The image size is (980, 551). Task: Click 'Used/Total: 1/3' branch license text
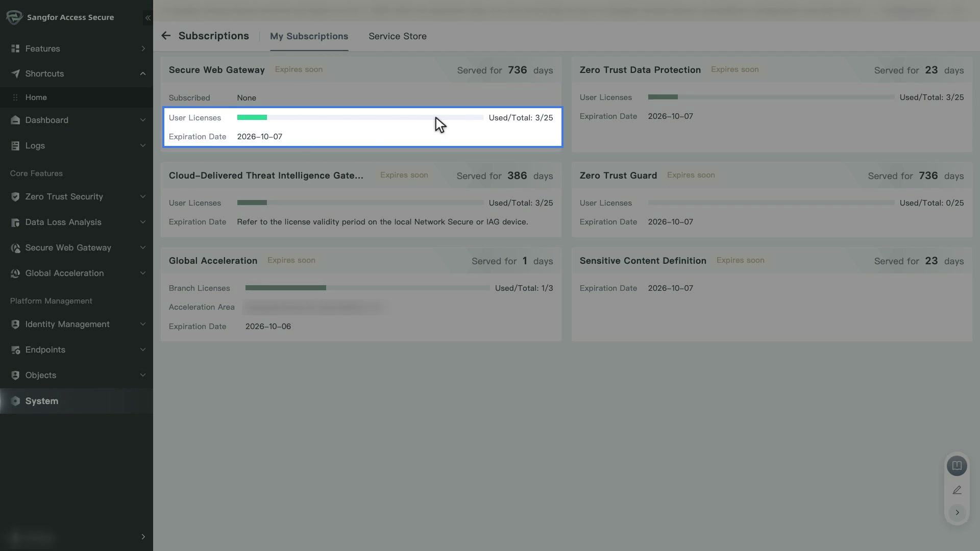pyautogui.click(x=524, y=288)
